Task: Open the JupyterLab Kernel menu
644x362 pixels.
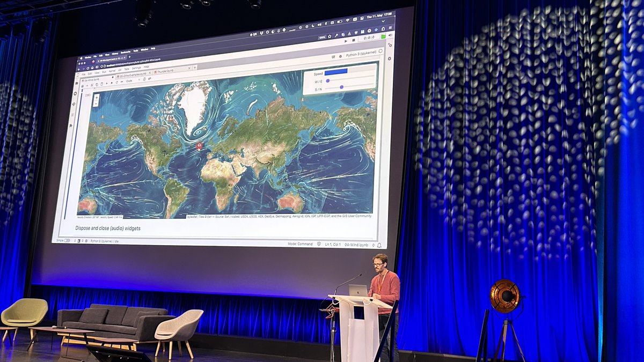Action: [112, 71]
